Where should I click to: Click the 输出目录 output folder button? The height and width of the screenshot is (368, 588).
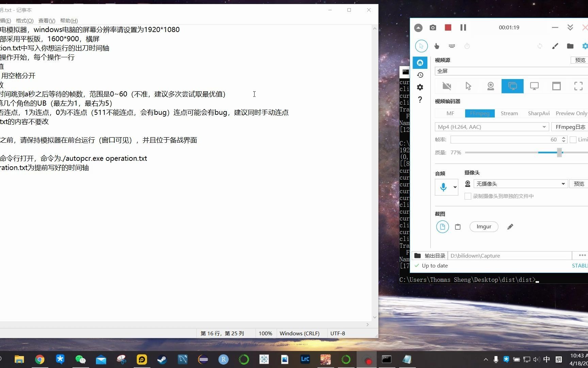430,256
